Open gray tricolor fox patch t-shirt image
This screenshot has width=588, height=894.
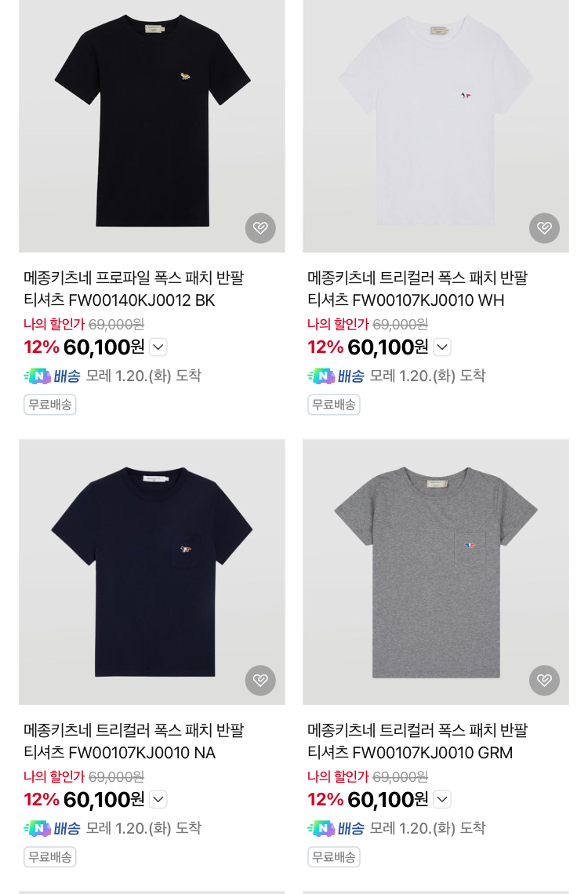point(436,571)
